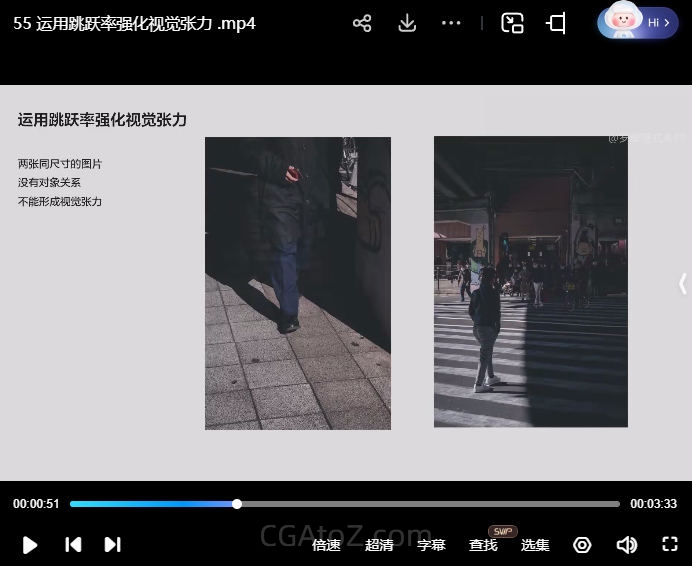Open the Hi astronaut assistant button
The image size is (692, 566).
pyautogui.click(x=637, y=22)
